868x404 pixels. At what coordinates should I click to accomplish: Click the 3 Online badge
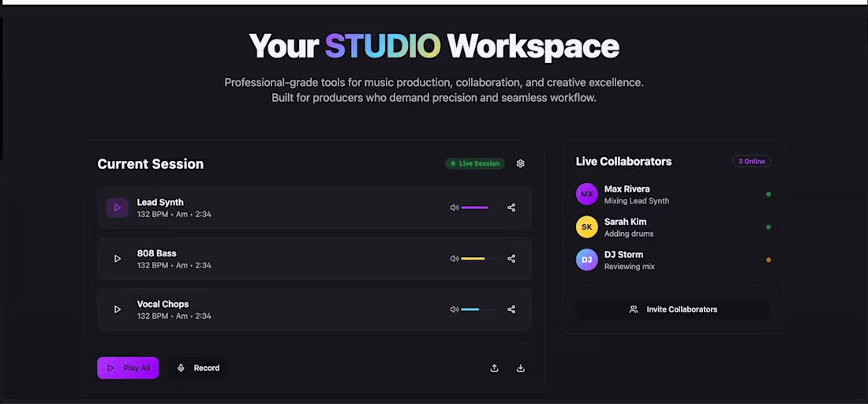click(752, 162)
